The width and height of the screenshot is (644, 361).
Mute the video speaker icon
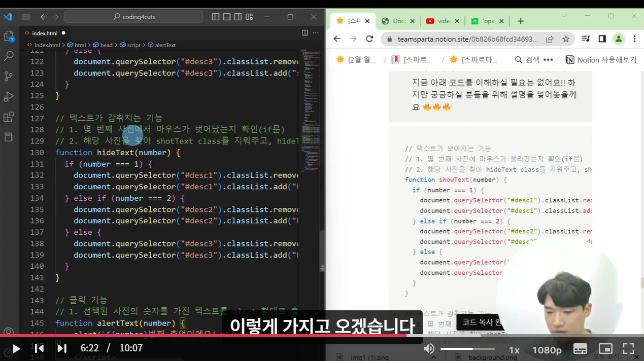429,349
